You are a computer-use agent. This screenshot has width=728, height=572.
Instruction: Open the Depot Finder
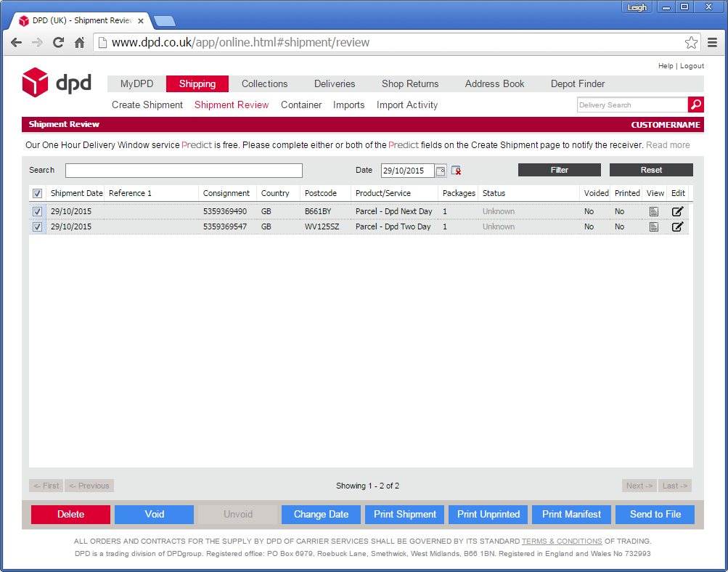[x=578, y=84]
